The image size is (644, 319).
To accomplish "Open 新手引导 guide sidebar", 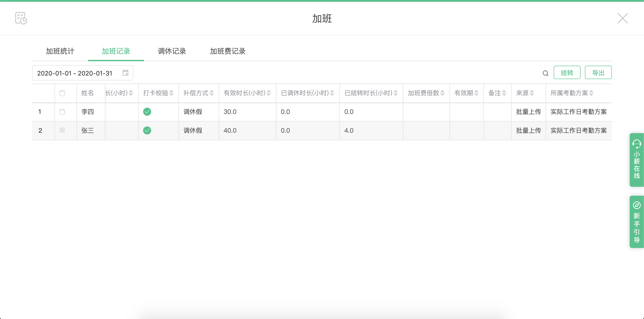I will point(636,222).
